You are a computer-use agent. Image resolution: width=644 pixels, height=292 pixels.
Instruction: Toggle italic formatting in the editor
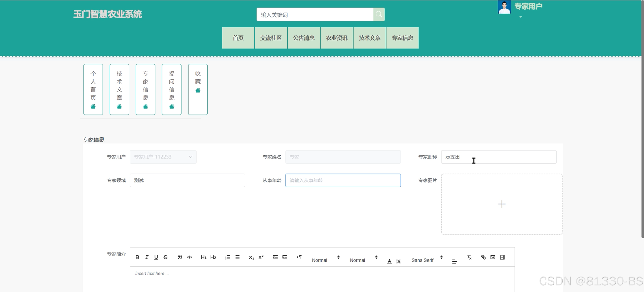(x=147, y=257)
